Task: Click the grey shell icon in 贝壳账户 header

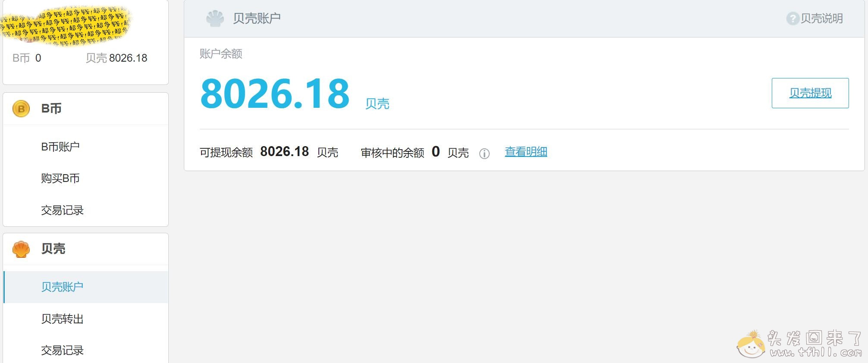Action: 215,19
